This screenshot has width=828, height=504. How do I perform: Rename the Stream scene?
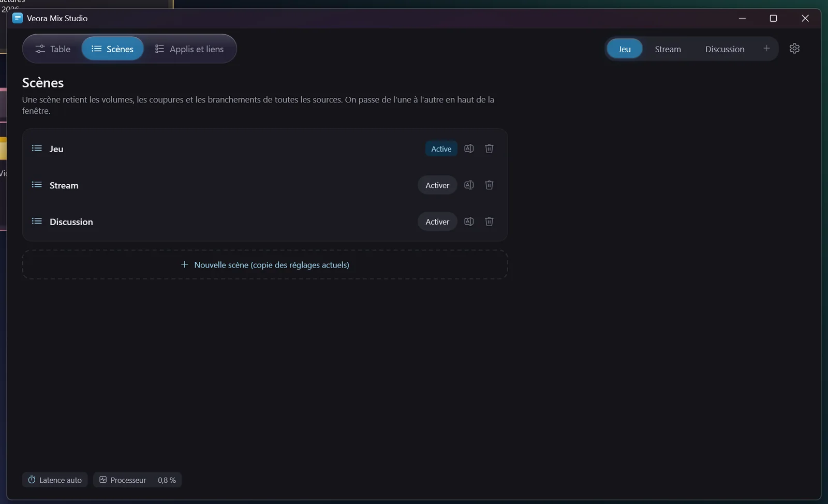click(x=469, y=185)
